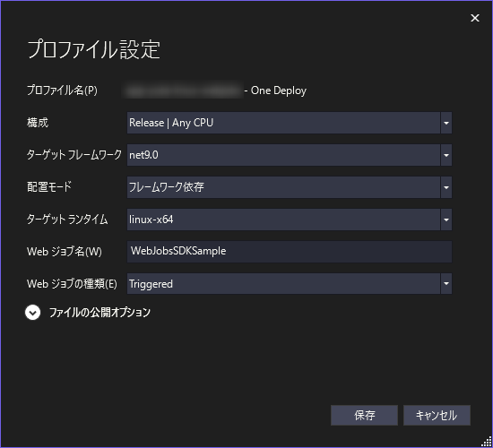Click the Web ジョブ名 field with WebJobsSDKSample
493x448 pixels.
[290, 252]
